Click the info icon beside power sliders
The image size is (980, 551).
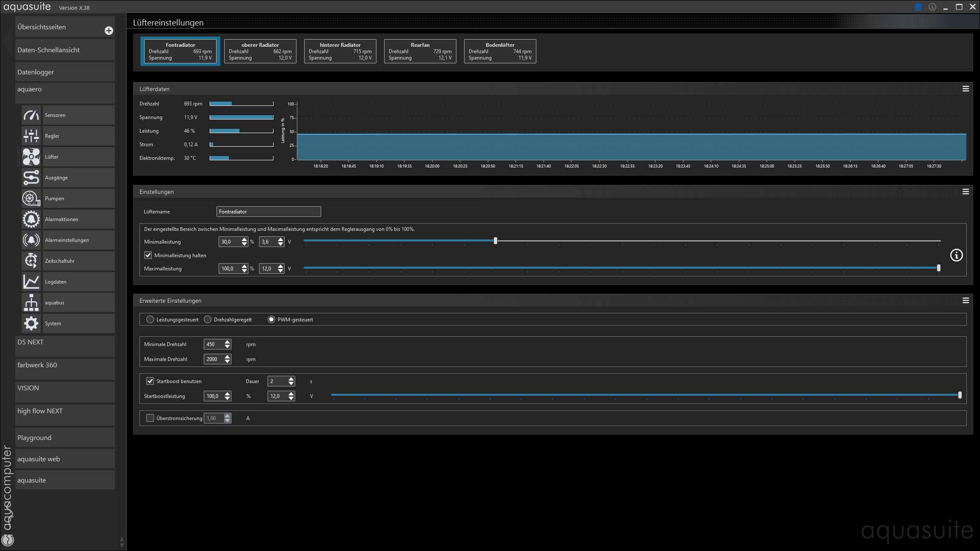[x=956, y=255]
